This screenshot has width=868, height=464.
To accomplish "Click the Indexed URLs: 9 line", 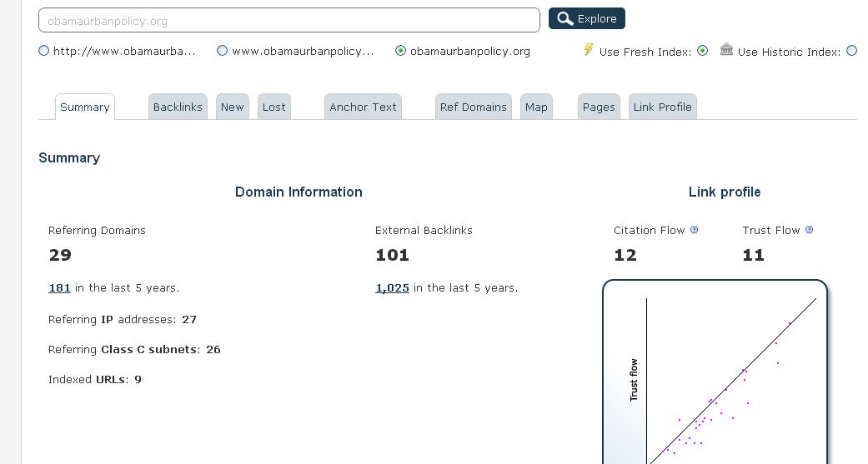I will (95, 379).
